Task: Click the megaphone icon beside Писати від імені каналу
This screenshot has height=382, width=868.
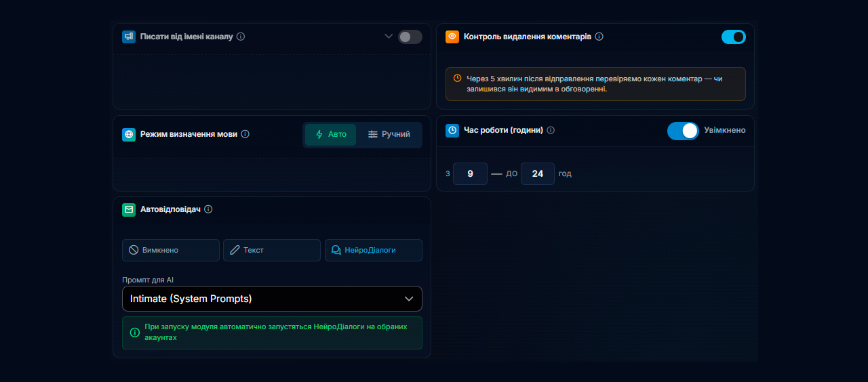Action: pyautogui.click(x=129, y=37)
